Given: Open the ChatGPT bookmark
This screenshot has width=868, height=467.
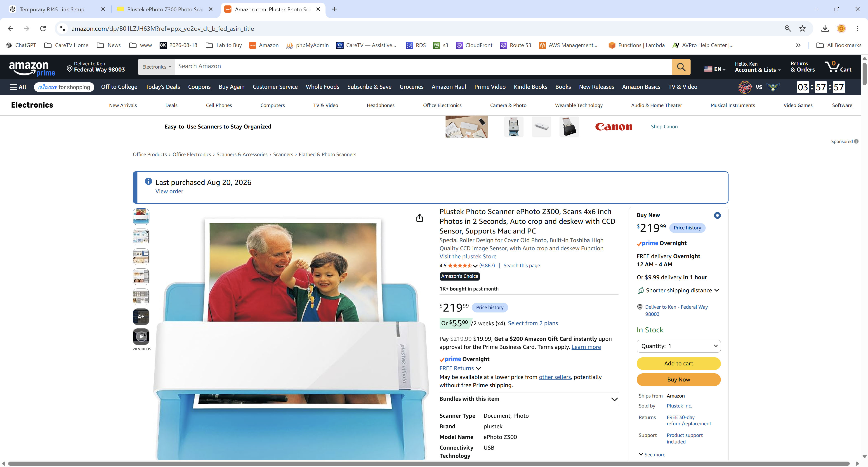Looking at the screenshot, I should tap(21, 45).
